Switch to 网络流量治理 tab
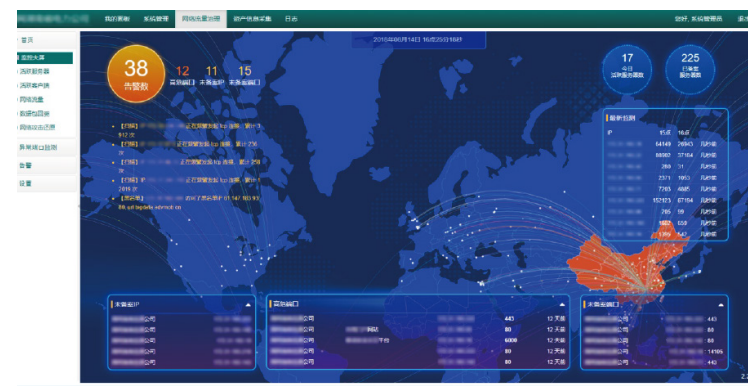 [201, 19]
